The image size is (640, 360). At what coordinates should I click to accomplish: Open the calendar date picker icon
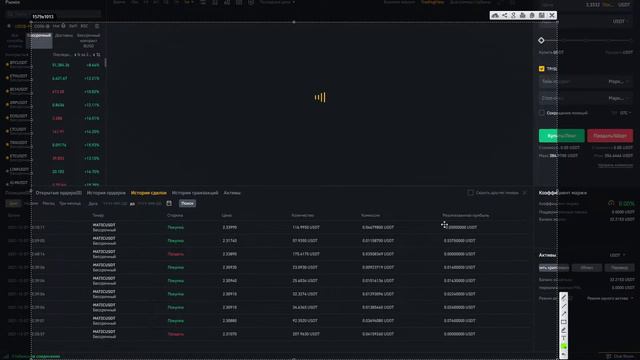pyautogui.click(x=169, y=203)
